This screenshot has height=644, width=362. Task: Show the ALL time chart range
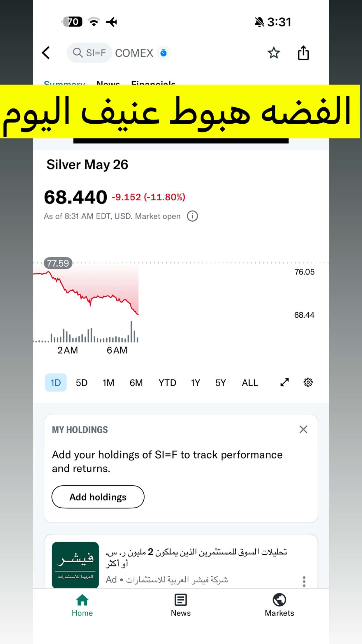(x=250, y=382)
